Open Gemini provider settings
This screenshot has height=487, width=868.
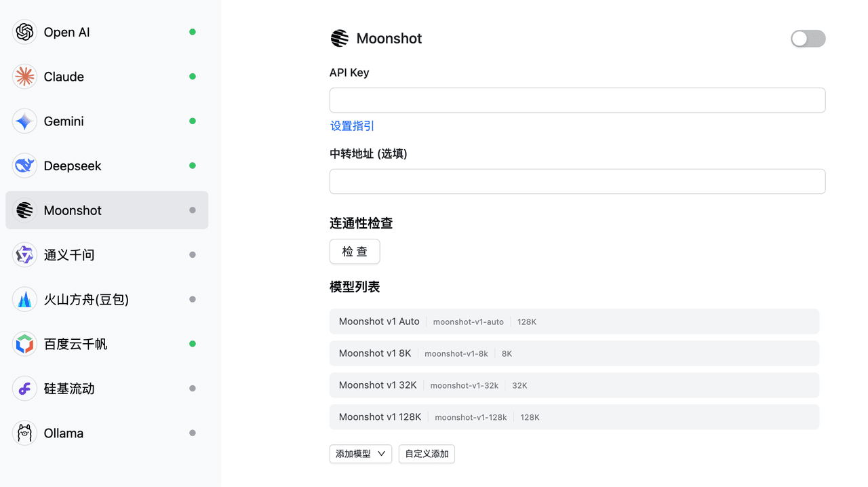click(x=107, y=121)
